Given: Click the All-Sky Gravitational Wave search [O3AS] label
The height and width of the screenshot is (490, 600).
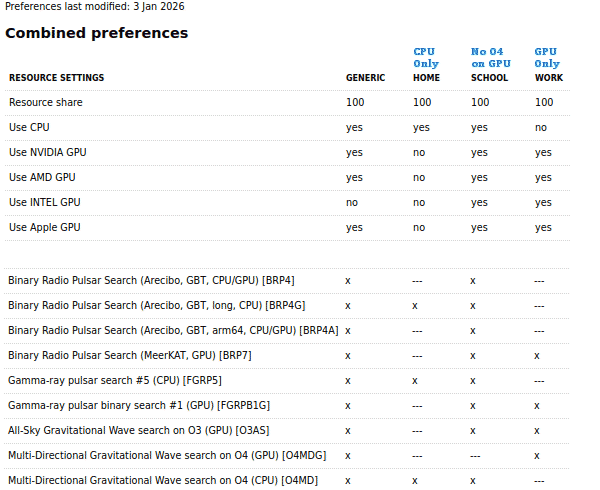Looking at the screenshot, I should pyautogui.click(x=138, y=431).
